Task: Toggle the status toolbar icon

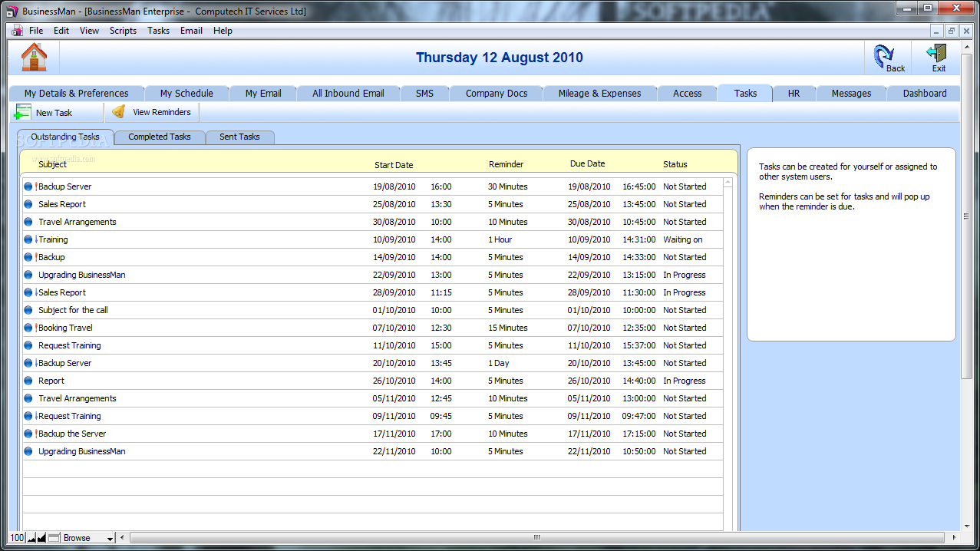Action: click(54, 538)
